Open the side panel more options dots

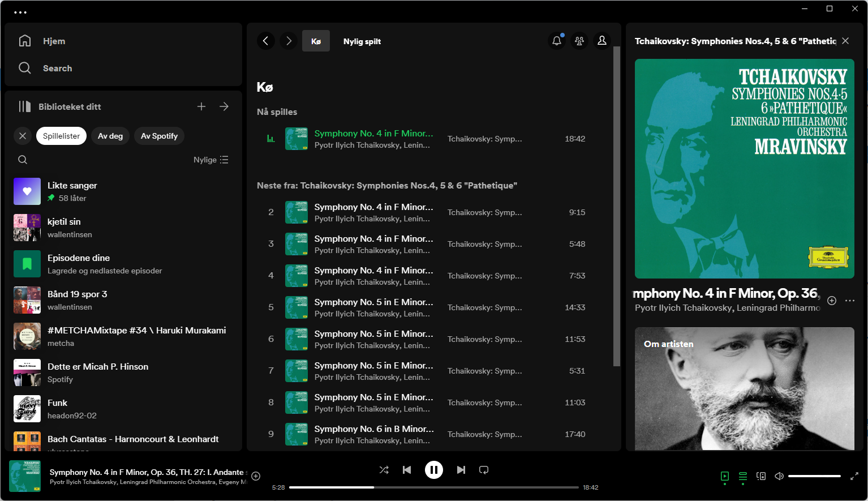coord(850,301)
